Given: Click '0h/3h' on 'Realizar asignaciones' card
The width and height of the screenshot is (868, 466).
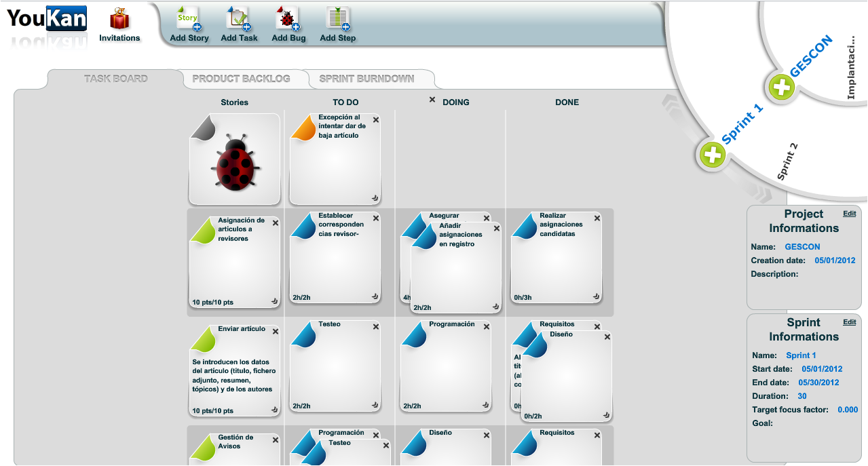Looking at the screenshot, I should [523, 298].
